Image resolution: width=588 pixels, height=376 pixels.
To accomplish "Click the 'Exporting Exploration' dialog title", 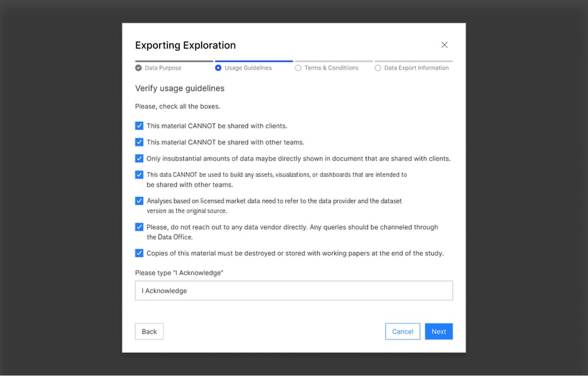I will [185, 46].
